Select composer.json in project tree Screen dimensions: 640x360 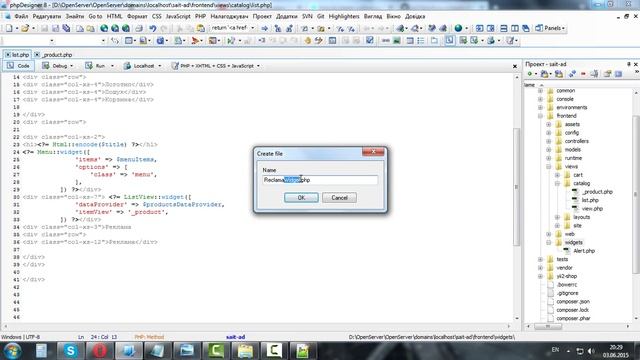573,302
